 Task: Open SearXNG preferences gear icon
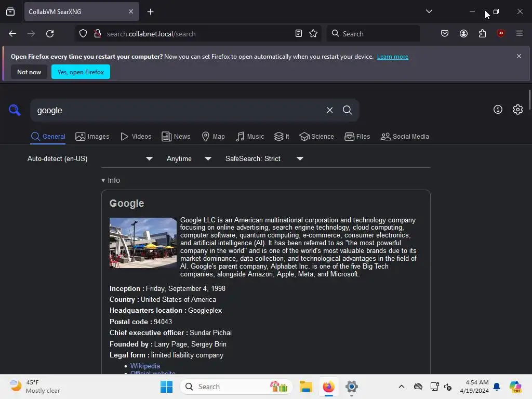point(518,109)
